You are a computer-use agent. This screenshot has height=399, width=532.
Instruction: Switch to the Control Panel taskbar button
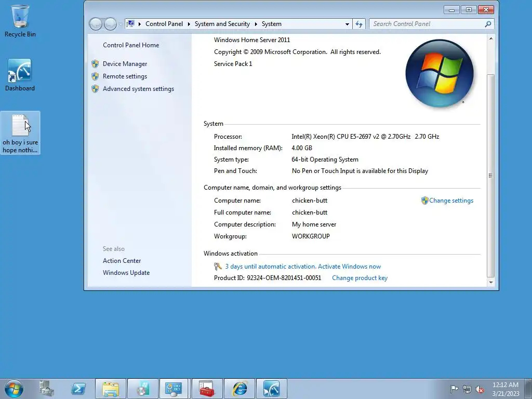tap(174, 389)
